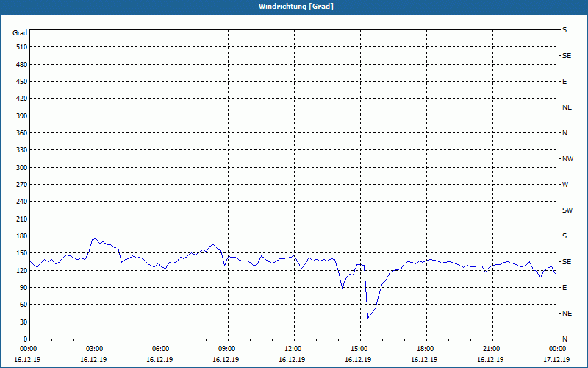Viewport: 588px width, 368px height.
Task: Select the S compass label level with 180
Action: tap(564, 236)
